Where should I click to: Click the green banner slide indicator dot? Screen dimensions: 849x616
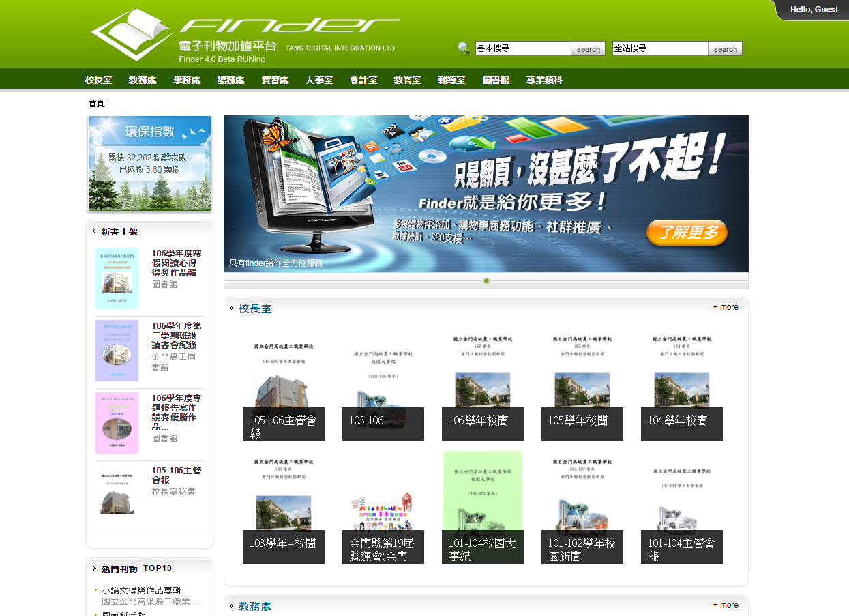486,280
